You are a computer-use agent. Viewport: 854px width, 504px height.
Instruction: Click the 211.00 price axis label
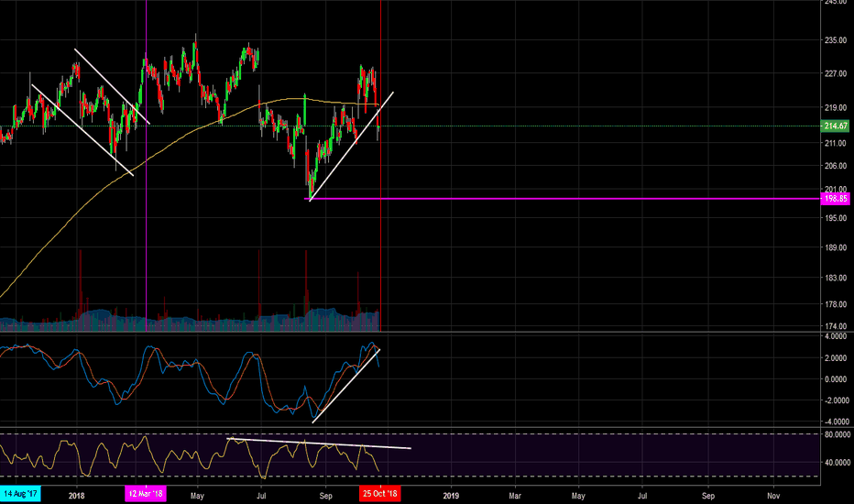pos(836,143)
